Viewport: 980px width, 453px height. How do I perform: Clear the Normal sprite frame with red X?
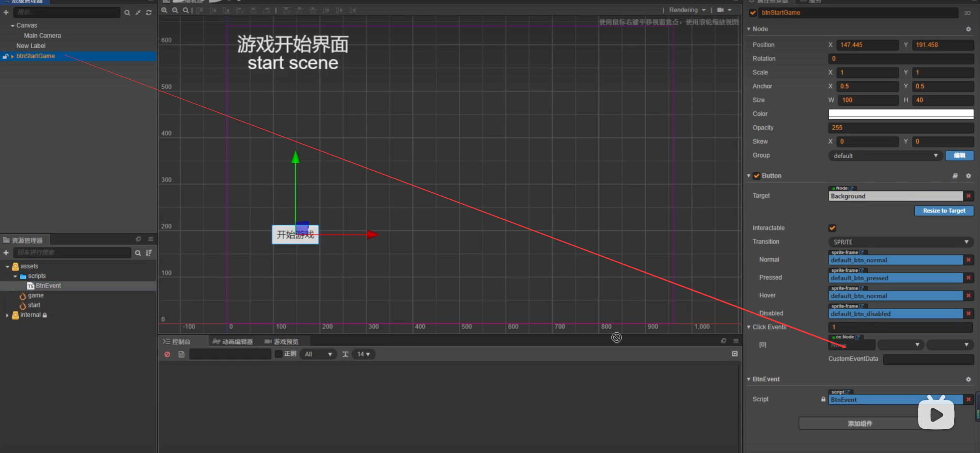point(968,260)
